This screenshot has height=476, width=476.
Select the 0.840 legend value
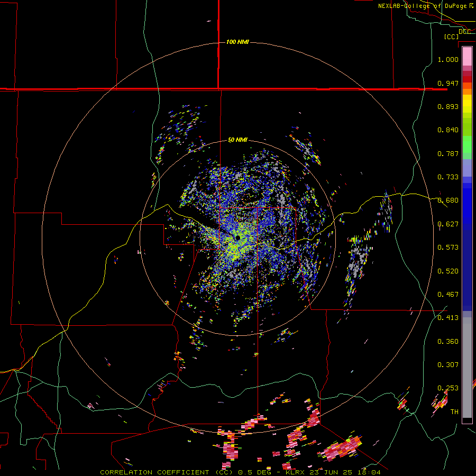point(448,130)
